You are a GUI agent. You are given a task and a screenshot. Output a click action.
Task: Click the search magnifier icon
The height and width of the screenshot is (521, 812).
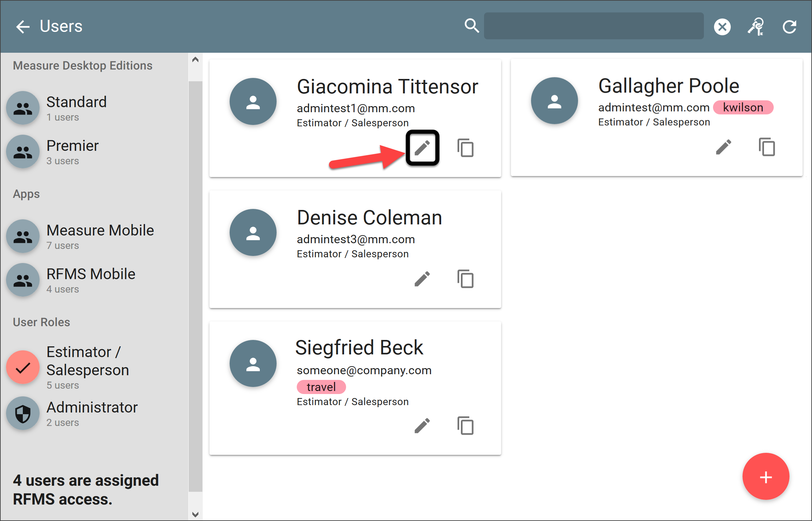point(471,26)
